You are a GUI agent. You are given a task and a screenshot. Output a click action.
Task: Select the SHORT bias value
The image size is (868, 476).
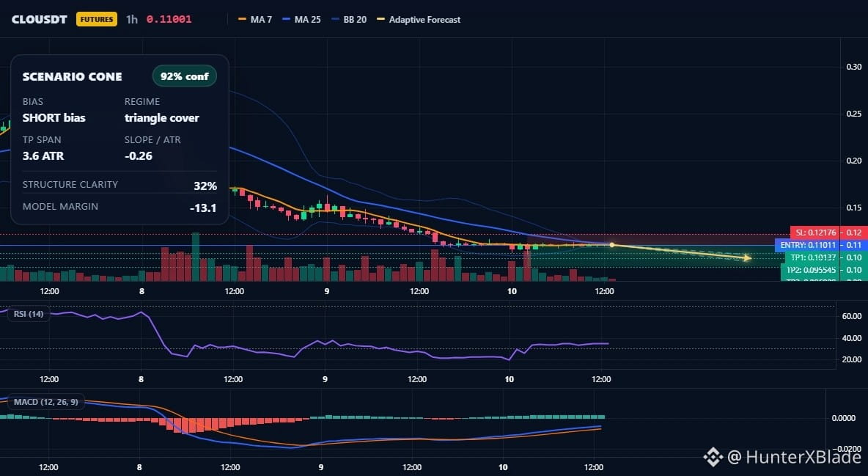click(54, 117)
